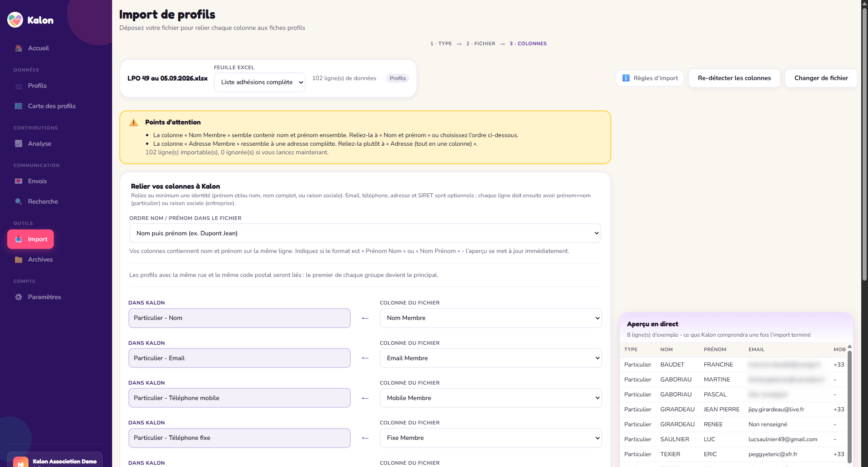Go back to step 2 Fichier
This screenshot has height=467, width=868.
[481, 44]
